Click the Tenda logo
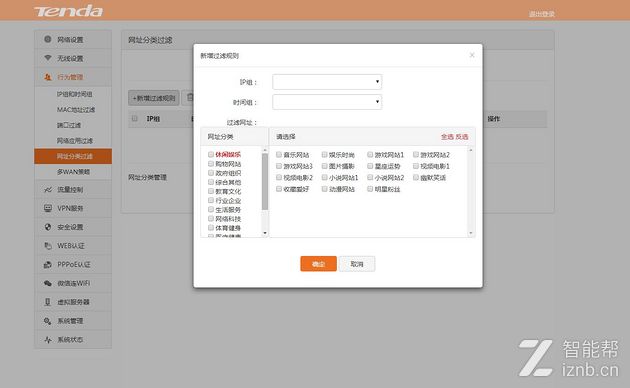This screenshot has height=388, width=630. pyautogui.click(x=68, y=11)
